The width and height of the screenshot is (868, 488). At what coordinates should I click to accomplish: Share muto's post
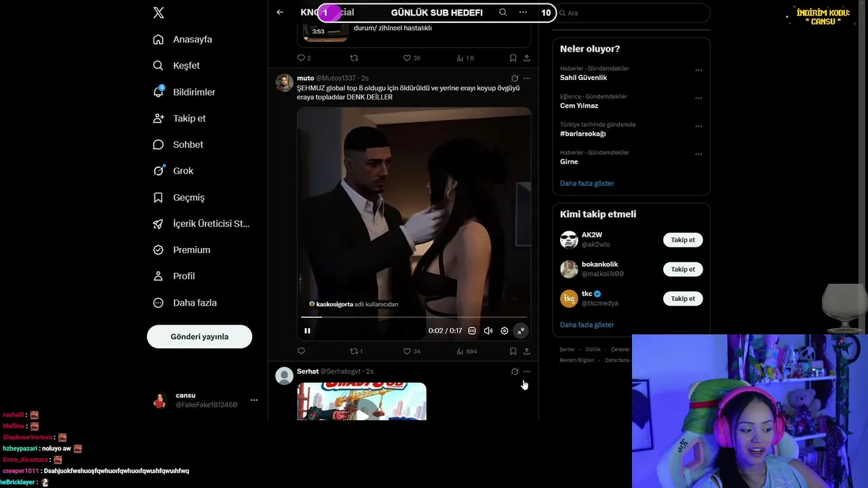(527, 351)
